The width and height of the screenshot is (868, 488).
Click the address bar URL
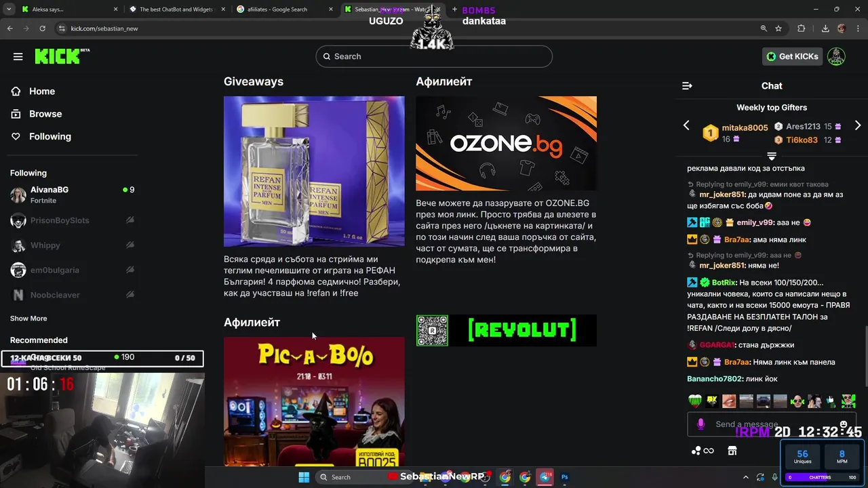[x=104, y=28]
